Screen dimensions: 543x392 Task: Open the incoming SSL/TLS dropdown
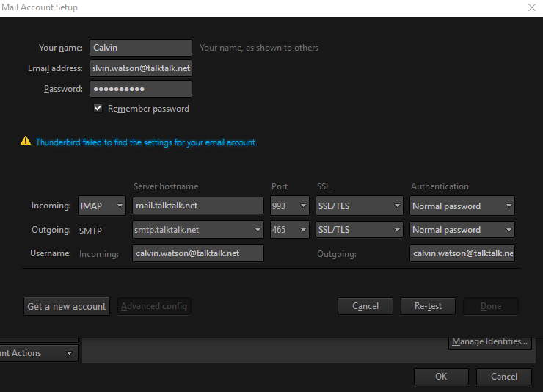click(x=360, y=206)
